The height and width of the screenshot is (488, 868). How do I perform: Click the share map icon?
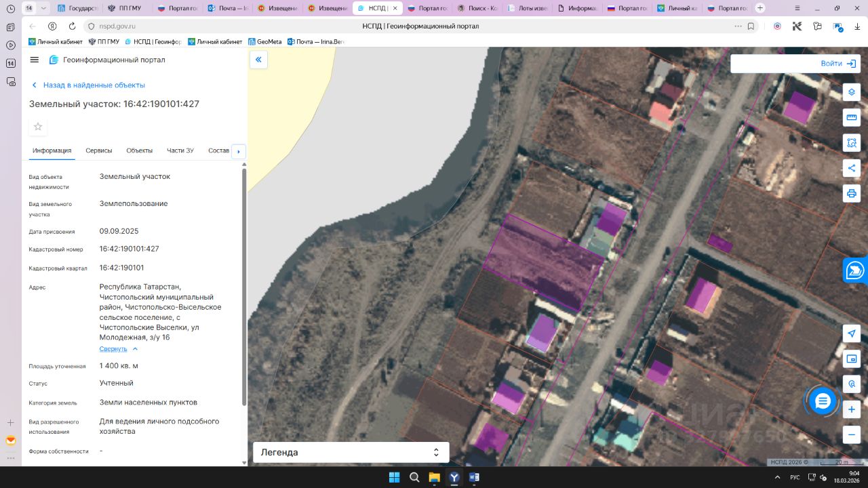(852, 168)
